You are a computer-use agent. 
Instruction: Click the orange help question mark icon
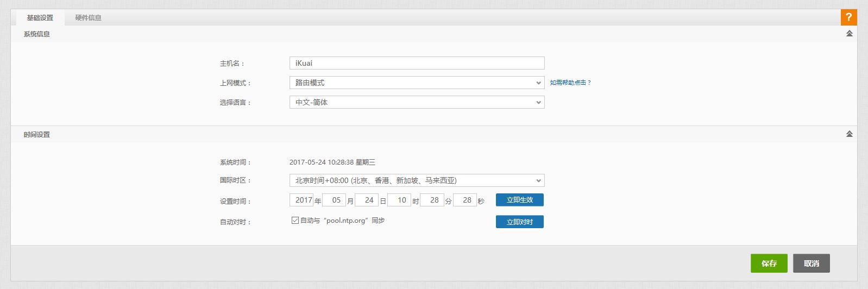coord(848,17)
